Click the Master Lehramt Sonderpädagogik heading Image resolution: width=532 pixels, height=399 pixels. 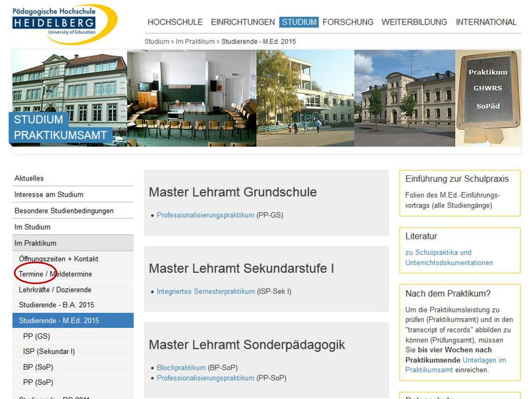(x=247, y=345)
